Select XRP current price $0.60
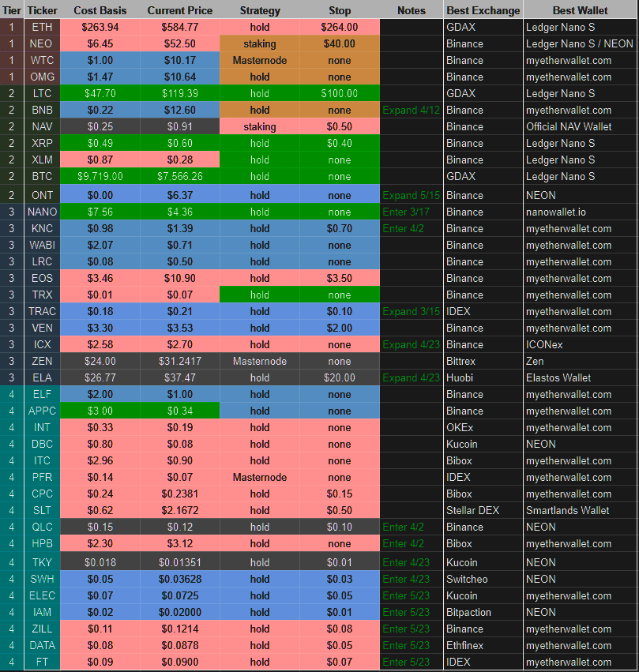Viewport: 639px width, 672px height. click(179, 143)
